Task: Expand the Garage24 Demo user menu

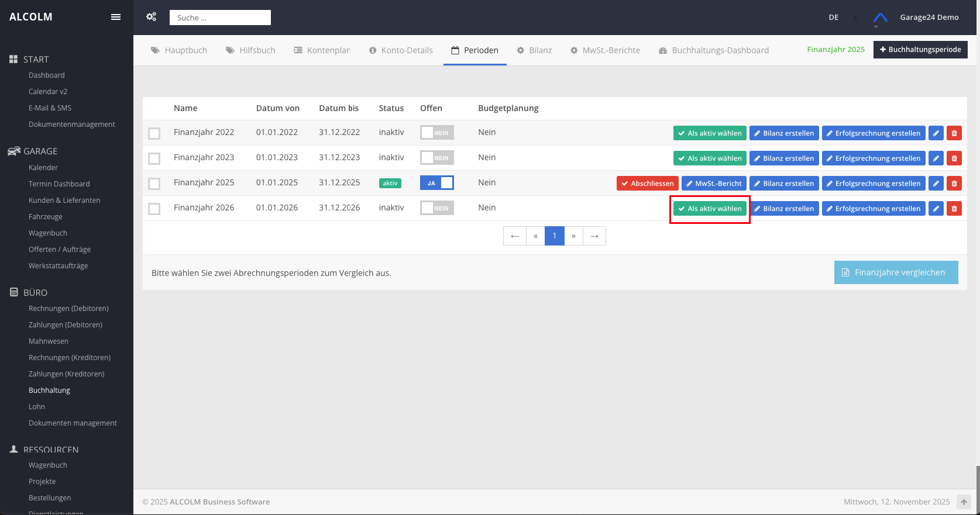Action: 929,18
